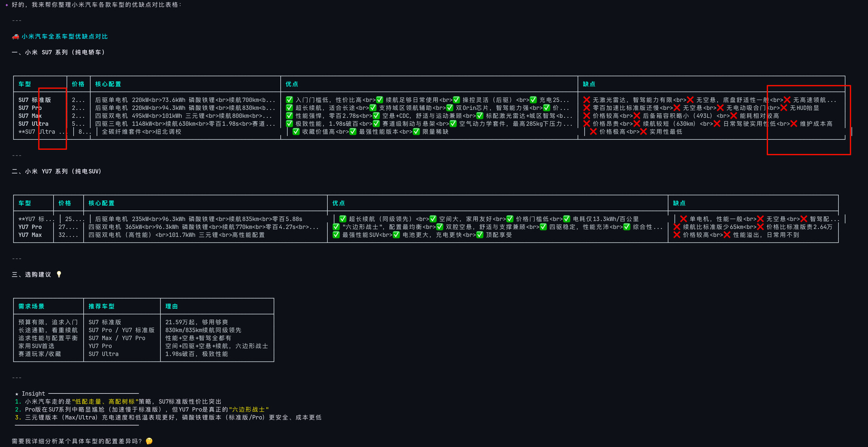Click the reason 性能+空悬+智驾全都有

pyautogui.click(x=198, y=338)
